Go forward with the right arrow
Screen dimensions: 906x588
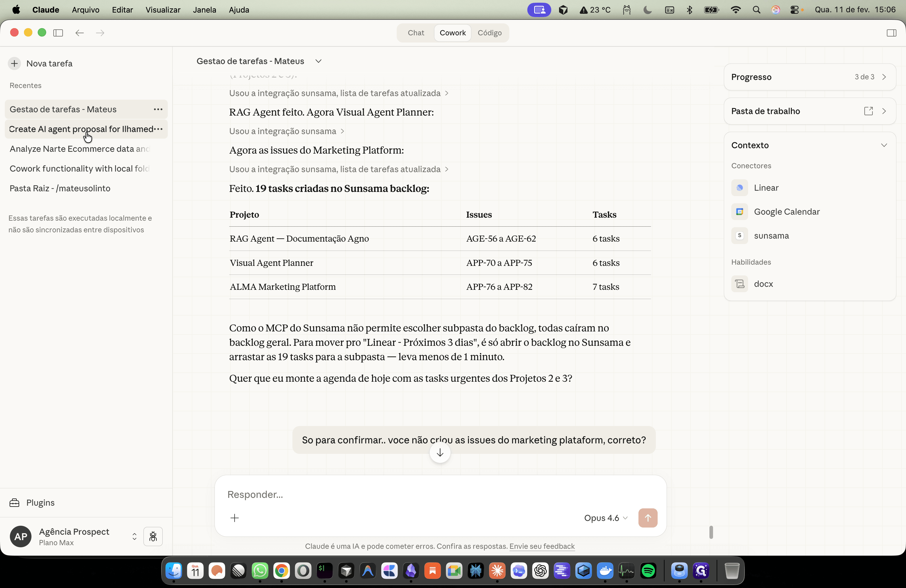pos(100,33)
